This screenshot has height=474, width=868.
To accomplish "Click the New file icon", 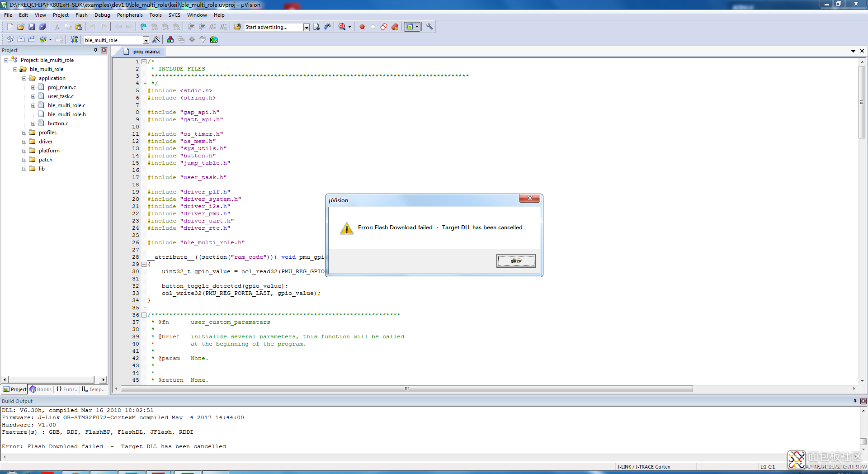I will coord(10,27).
